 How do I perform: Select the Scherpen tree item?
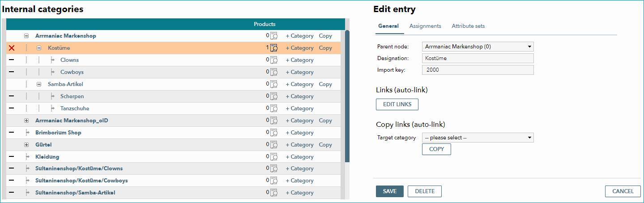(x=72, y=96)
